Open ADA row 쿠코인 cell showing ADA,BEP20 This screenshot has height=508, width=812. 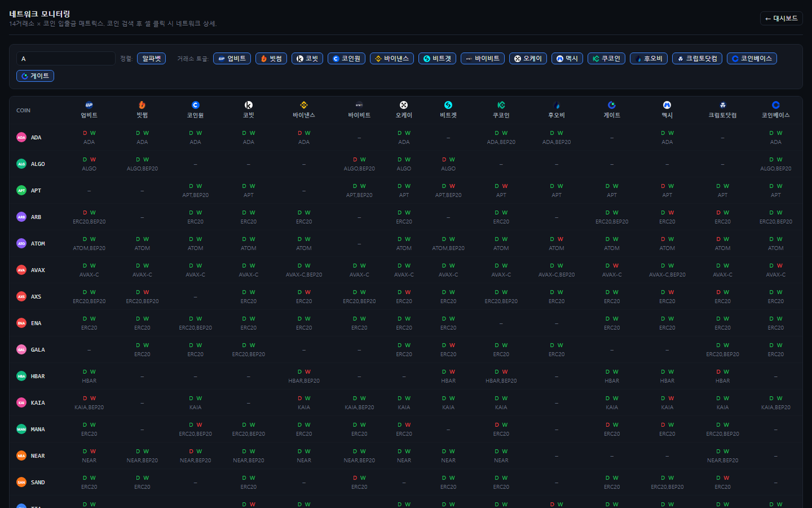tap(501, 138)
